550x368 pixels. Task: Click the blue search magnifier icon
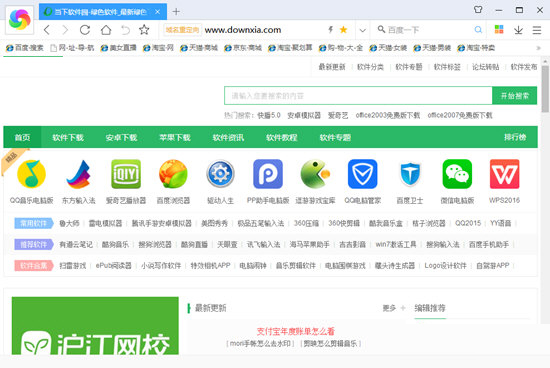coord(478,30)
